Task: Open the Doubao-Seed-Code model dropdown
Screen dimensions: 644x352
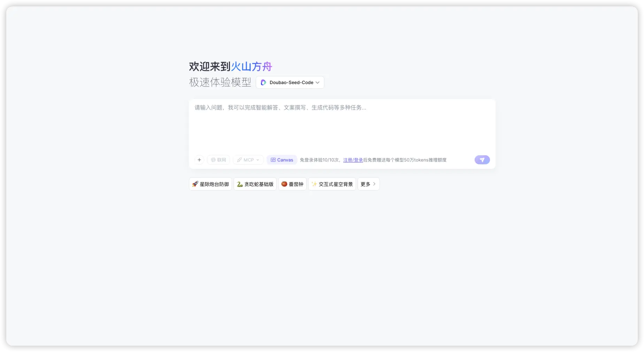Action: point(290,82)
